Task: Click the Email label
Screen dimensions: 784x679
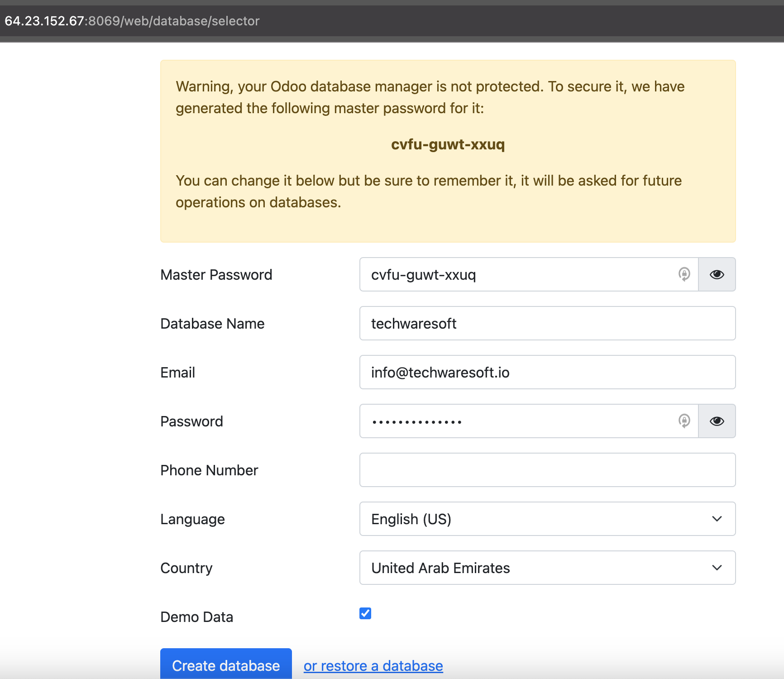Action: (177, 373)
